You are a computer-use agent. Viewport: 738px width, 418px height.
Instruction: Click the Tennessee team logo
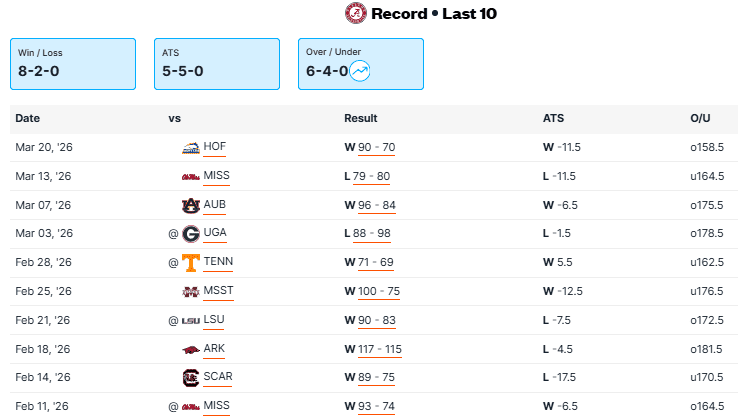tap(190, 263)
